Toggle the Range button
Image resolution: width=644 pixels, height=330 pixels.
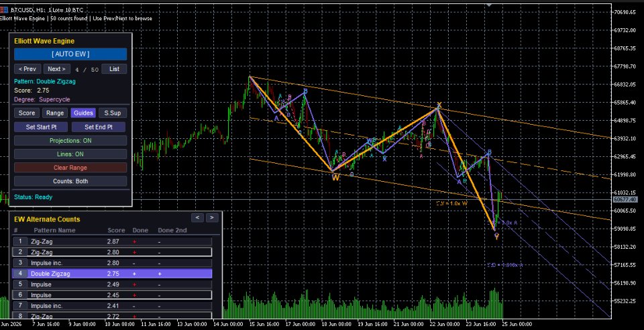click(55, 113)
